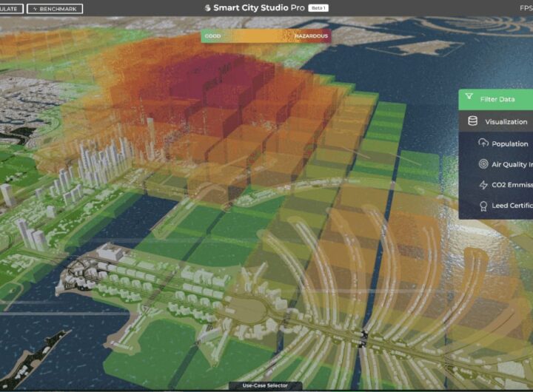Viewport: 533px width, 392px height.
Task: Open the Filter Data panel header
Action: click(x=495, y=100)
